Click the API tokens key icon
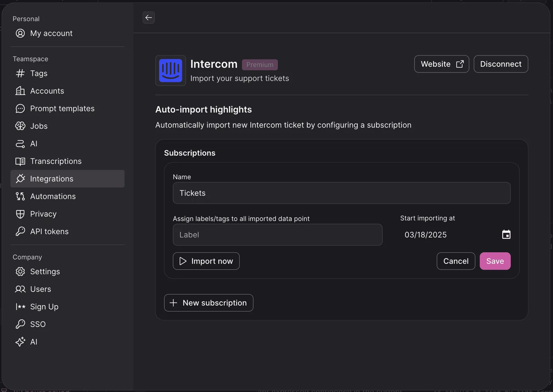The height and width of the screenshot is (392, 553). [20, 231]
